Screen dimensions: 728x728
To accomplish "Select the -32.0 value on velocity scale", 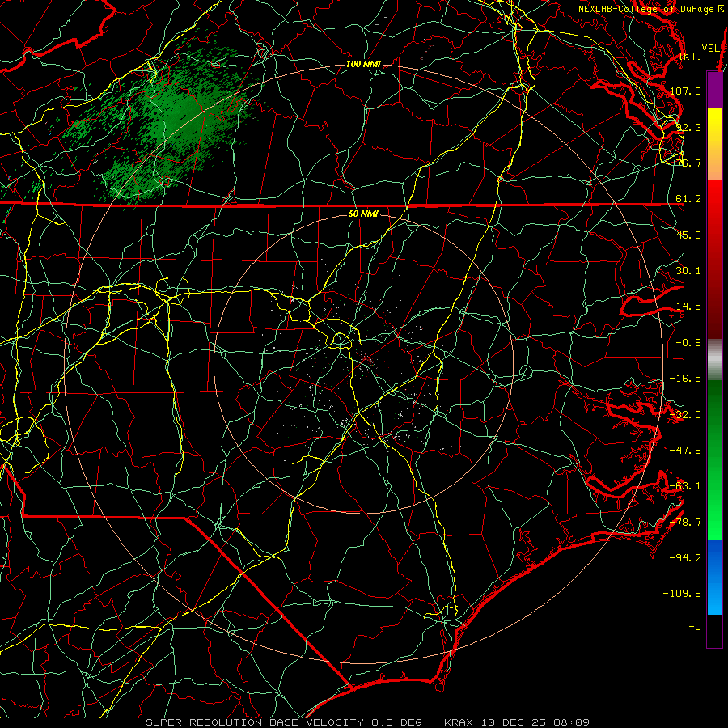I will pos(685,415).
